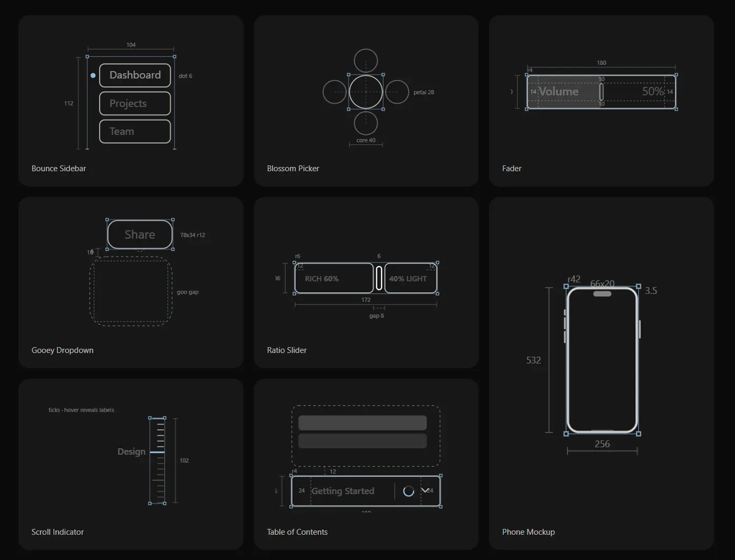Viewport: 735px width, 560px height.
Task: Click the '180' width label in Fader
Action: click(x=601, y=63)
